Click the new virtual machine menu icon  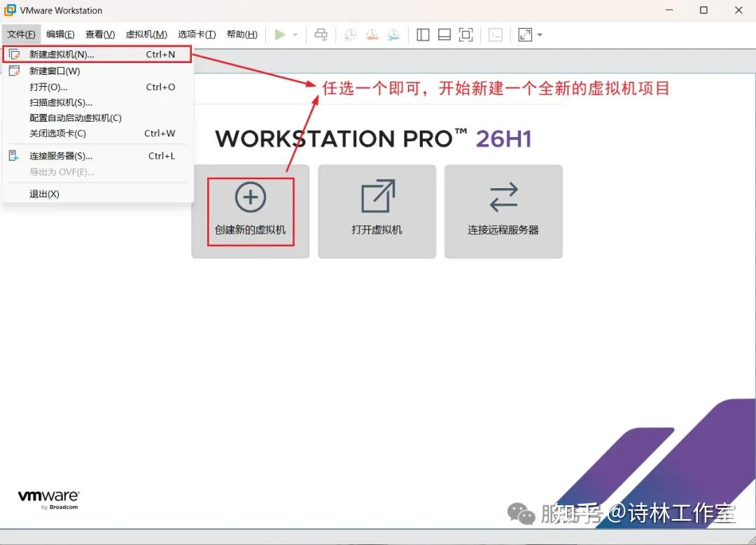(x=15, y=55)
